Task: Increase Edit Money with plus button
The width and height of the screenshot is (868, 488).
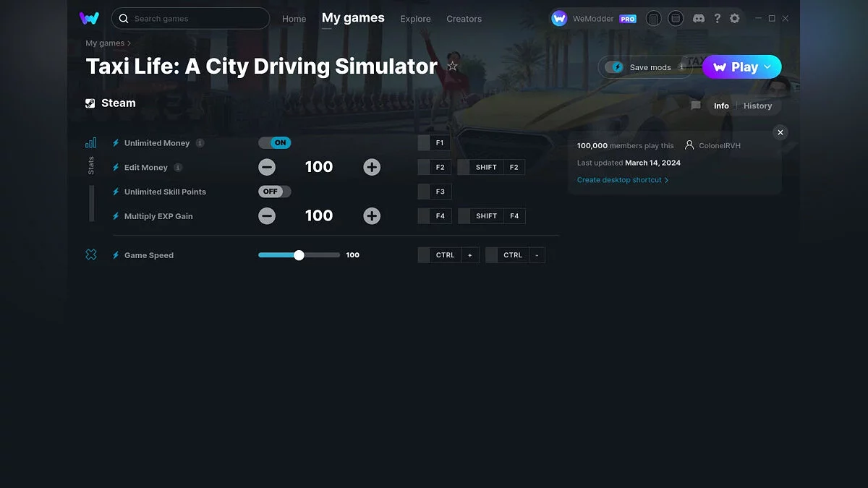Action: (x=372, y=167)
